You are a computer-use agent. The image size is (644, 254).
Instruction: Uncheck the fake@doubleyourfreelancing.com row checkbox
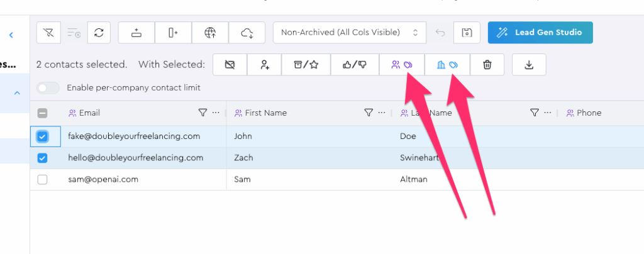click(x=43, y=136)
